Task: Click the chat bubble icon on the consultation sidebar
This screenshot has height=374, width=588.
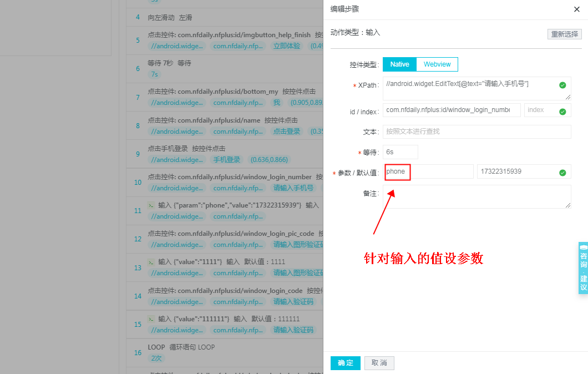Action: 584,247
